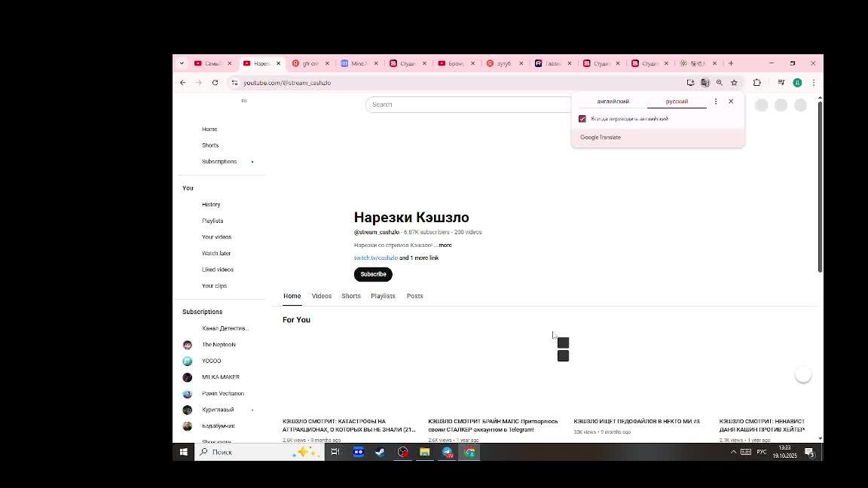Switch to the 'Minc' browser tab
Viewport: 868px width, 488px height.
point(359,63)
